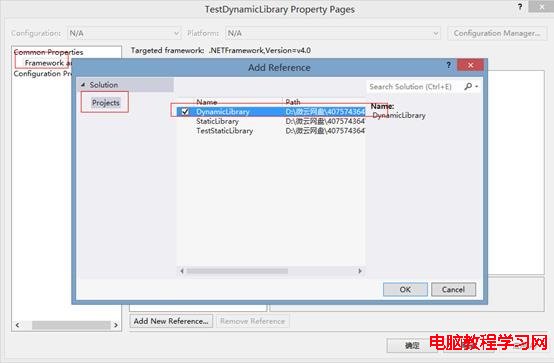The width and height of the screenshot is (554, 363).
Task: Open Add Reference help question mark
Action: 448,65
